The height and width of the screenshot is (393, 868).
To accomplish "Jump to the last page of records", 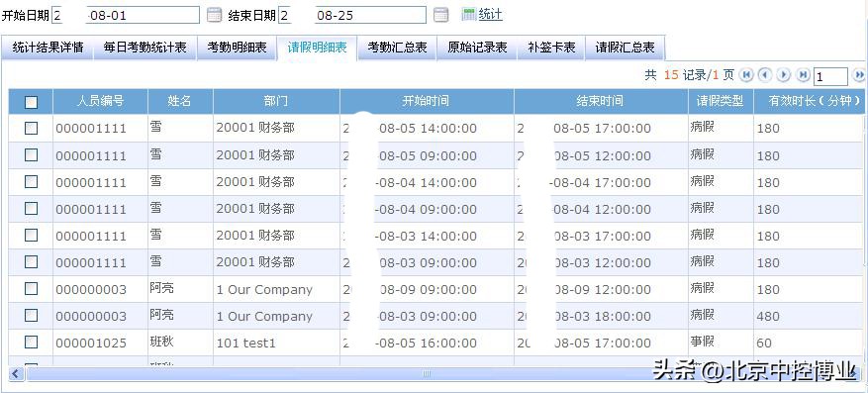I will click(803, 74).
